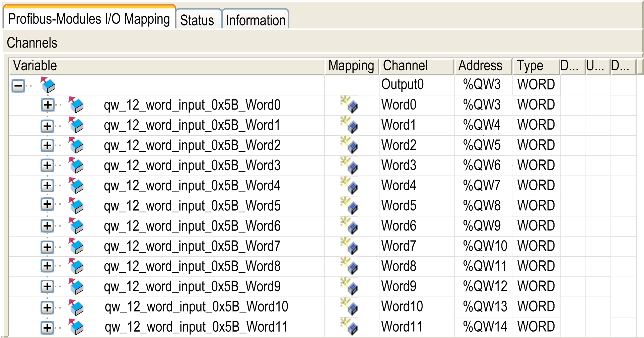Click the output variable icon for Word5

coord(76,205)
